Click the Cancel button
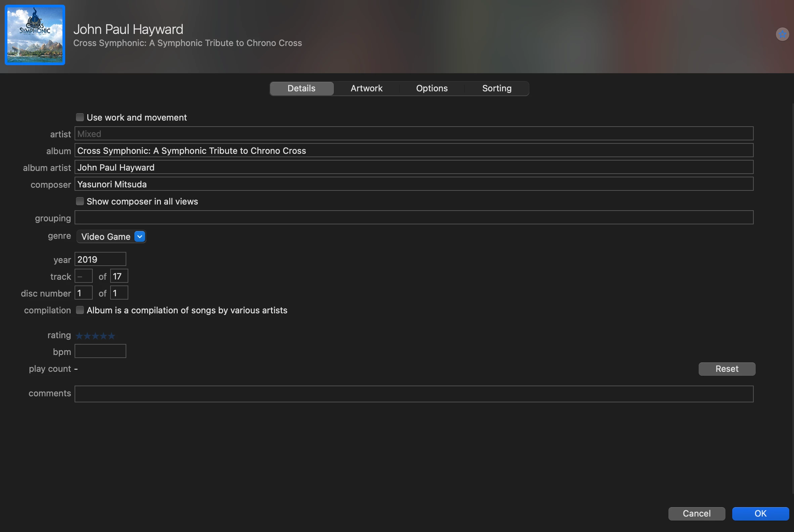794x532 pixels. pos(696,513)
